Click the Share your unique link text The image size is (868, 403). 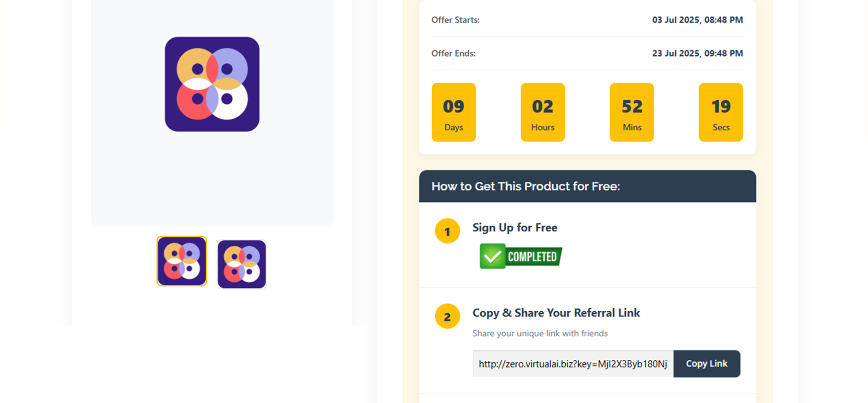click(x=540, y=333)
